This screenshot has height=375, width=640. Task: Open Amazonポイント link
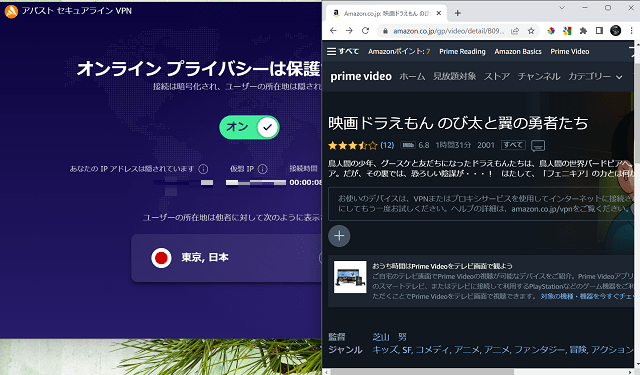[x=399, y=51]
